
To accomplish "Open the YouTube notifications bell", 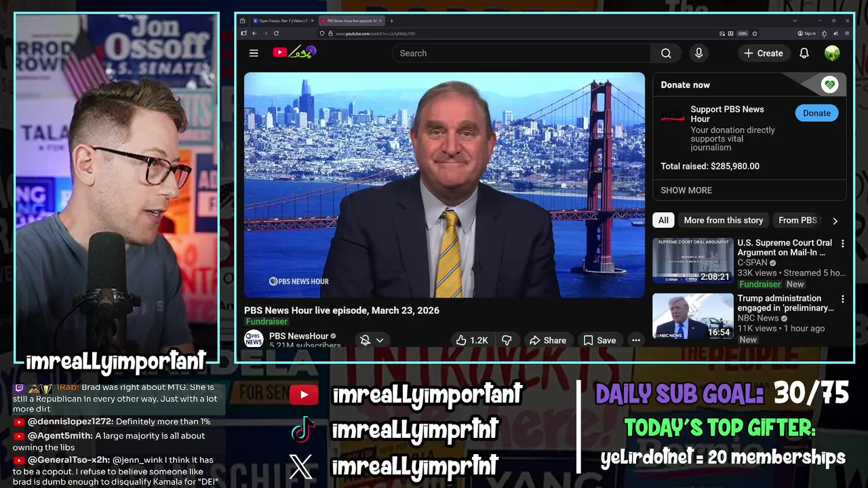I will click(804, 53).
